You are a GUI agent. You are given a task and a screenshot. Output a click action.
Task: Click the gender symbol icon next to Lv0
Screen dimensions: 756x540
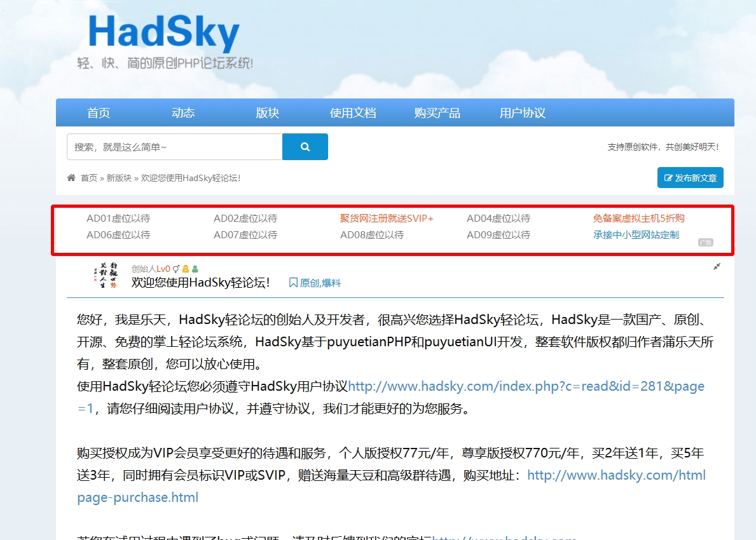click(x=176, y=269)
